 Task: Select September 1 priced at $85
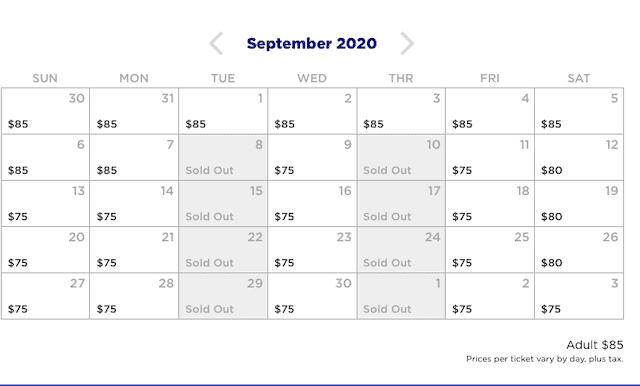click(x=223, y=111)
